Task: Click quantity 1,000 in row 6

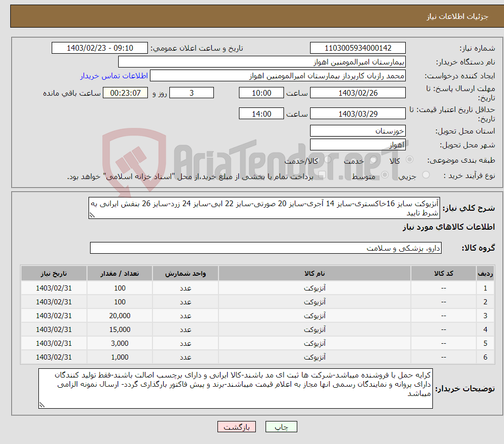Action: [120, 357]
